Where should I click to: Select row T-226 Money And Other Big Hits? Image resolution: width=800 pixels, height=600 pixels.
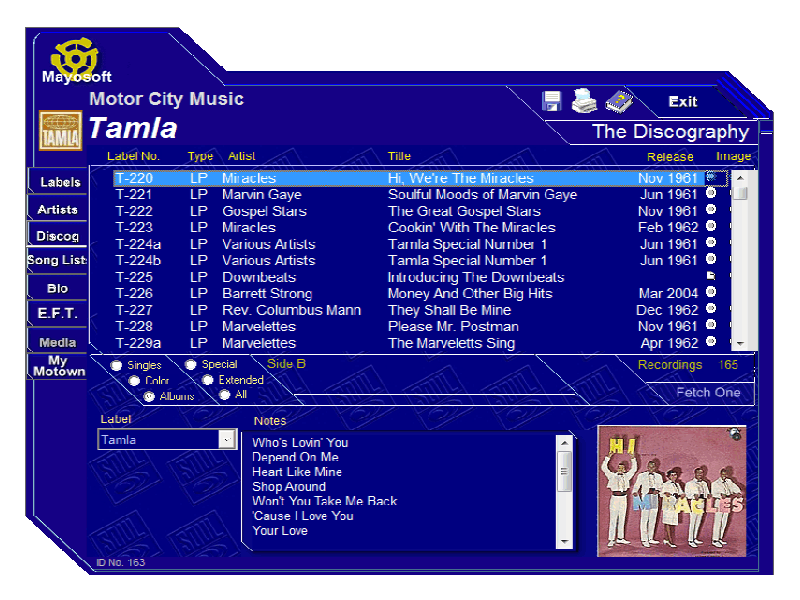point(409,293)
